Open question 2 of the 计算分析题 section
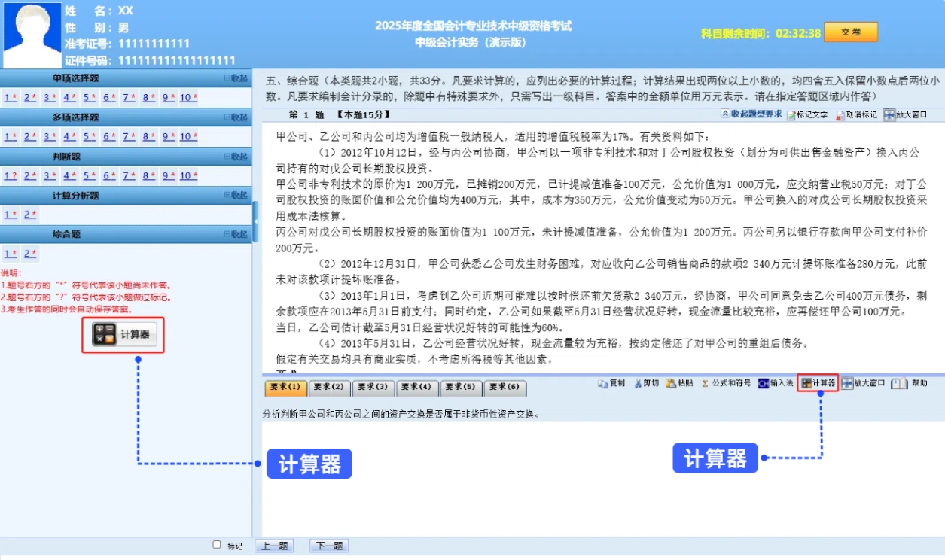 (x=27, y=214)
